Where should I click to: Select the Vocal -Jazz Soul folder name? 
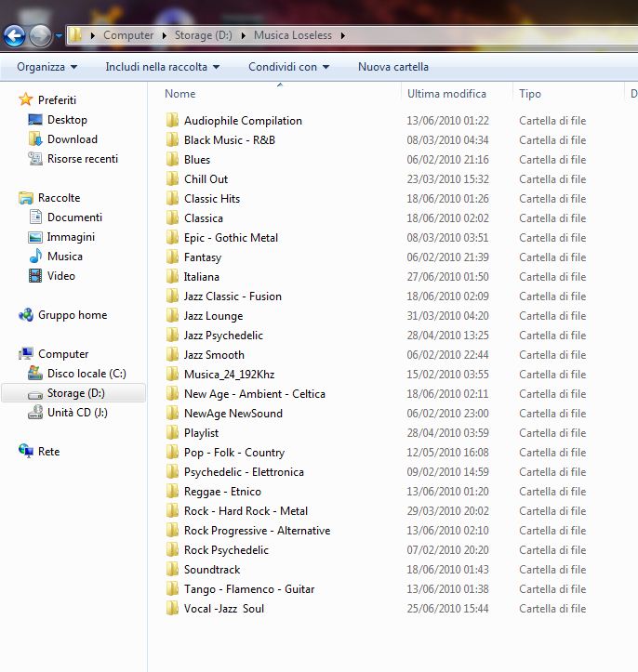(224, 609)
